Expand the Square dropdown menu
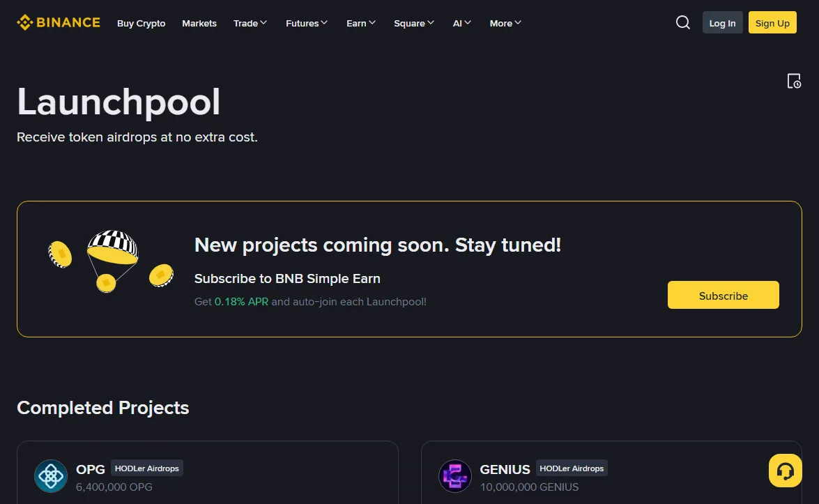Viewport: 819px width, 504px height. 413,23
